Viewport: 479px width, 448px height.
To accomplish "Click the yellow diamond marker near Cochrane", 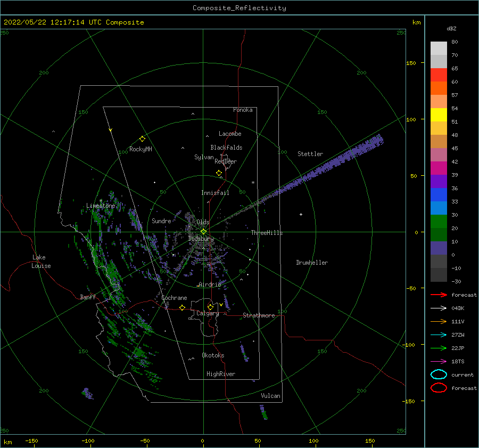I will coord(182,307).
